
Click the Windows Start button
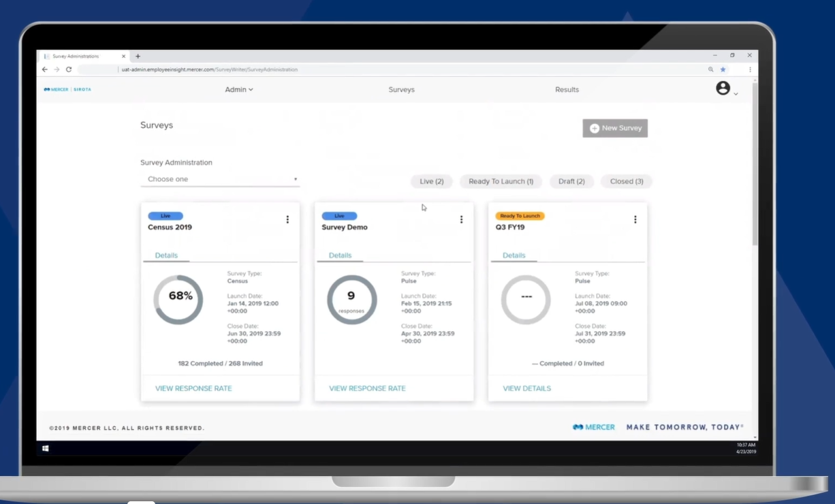click(x=46, y=448)
